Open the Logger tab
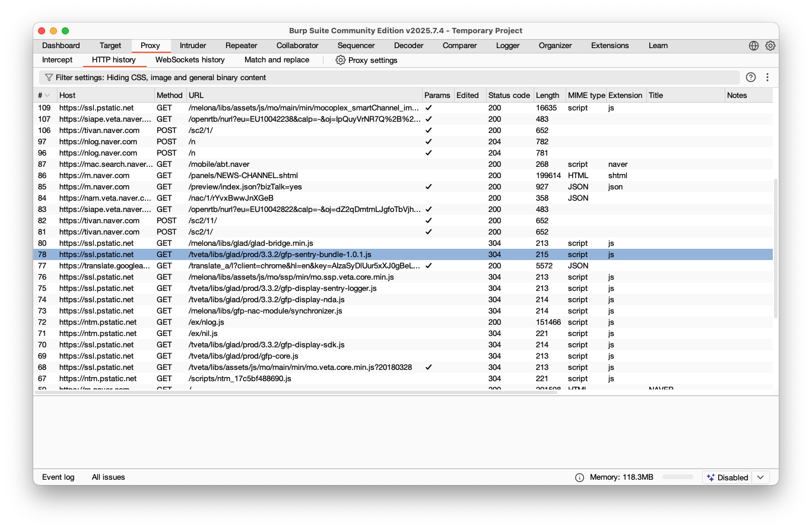The width and height of the screenshot is (812, 529). pyautogui.click(x=508, y=46)
